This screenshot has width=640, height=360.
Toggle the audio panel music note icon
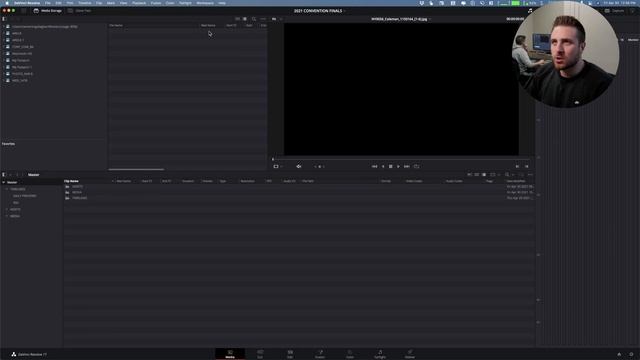coord(530,11)
